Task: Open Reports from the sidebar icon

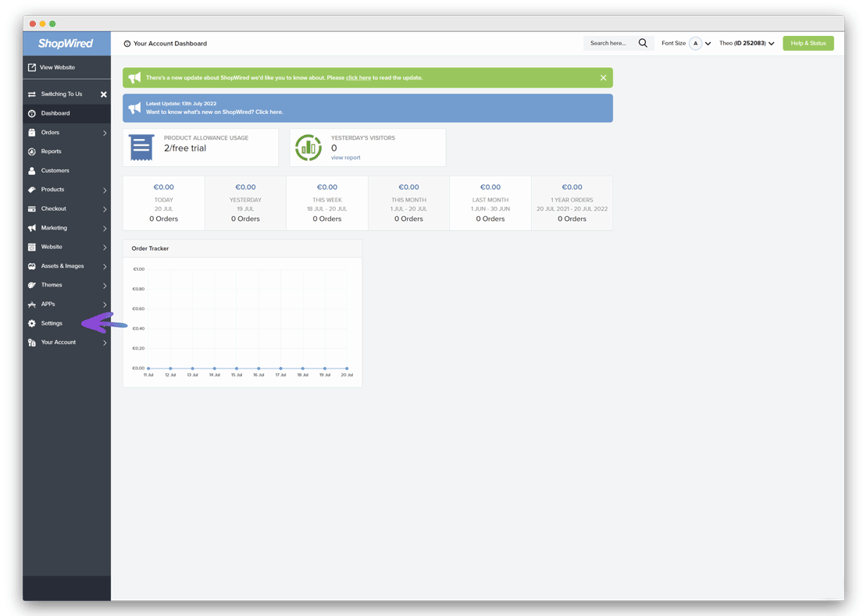Action: [x=31, y=151]
